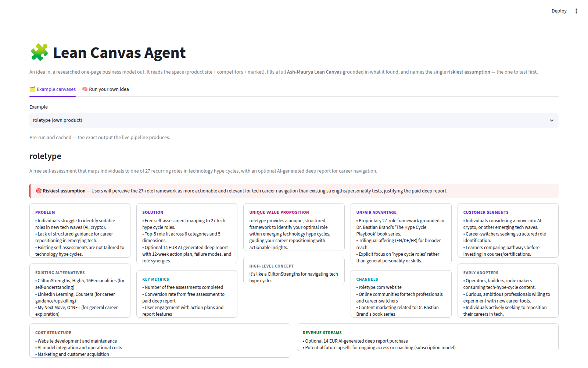Click the Example dropdown chevron arrow
Image resolution: width=588 pixels, height=368 pixels.
551,120
